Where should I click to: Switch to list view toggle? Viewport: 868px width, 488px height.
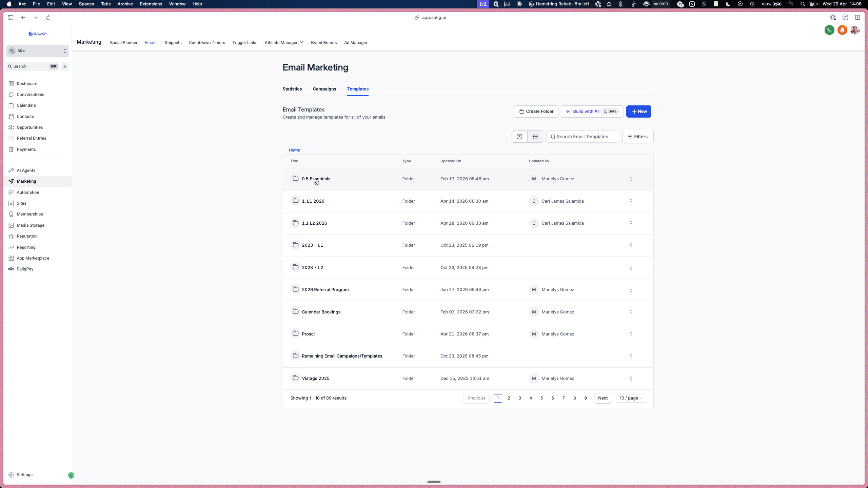pos(535,137)
